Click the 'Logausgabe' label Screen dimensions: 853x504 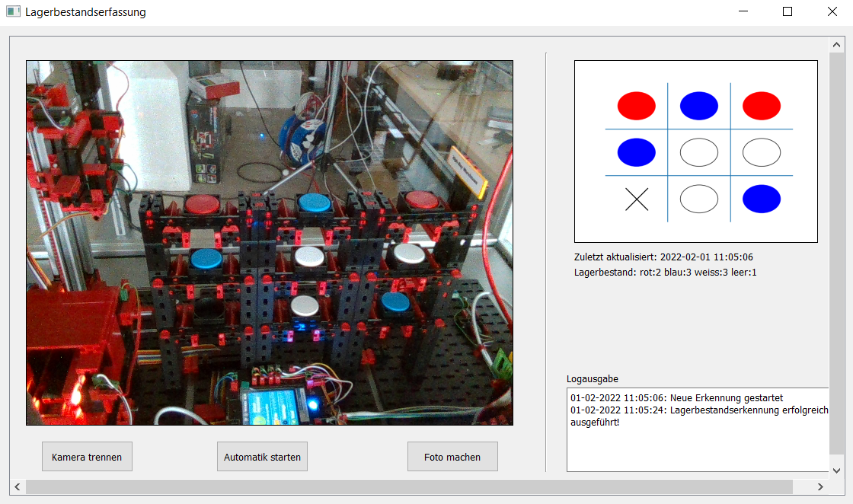[593, 379]
